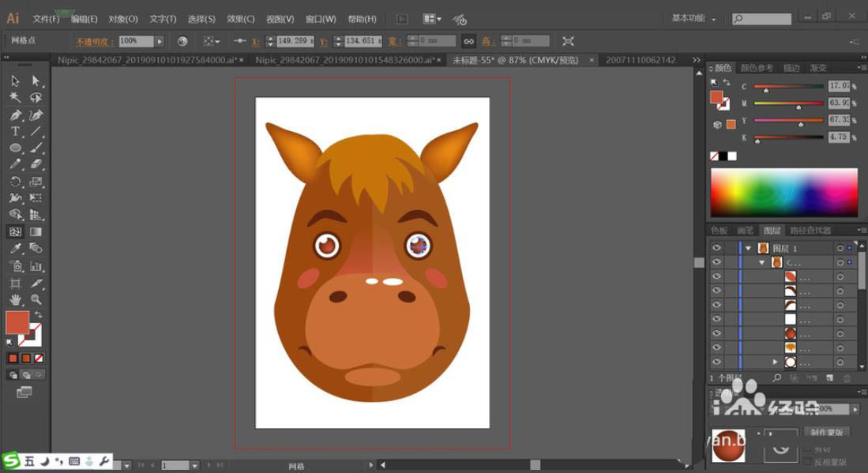
Task: Open the 窗口(W) menu
Action: point(321,19)
